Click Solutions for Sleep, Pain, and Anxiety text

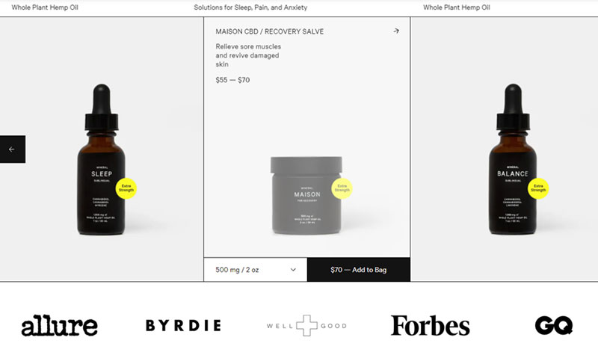pyautogui.click(x=250, y=7)
